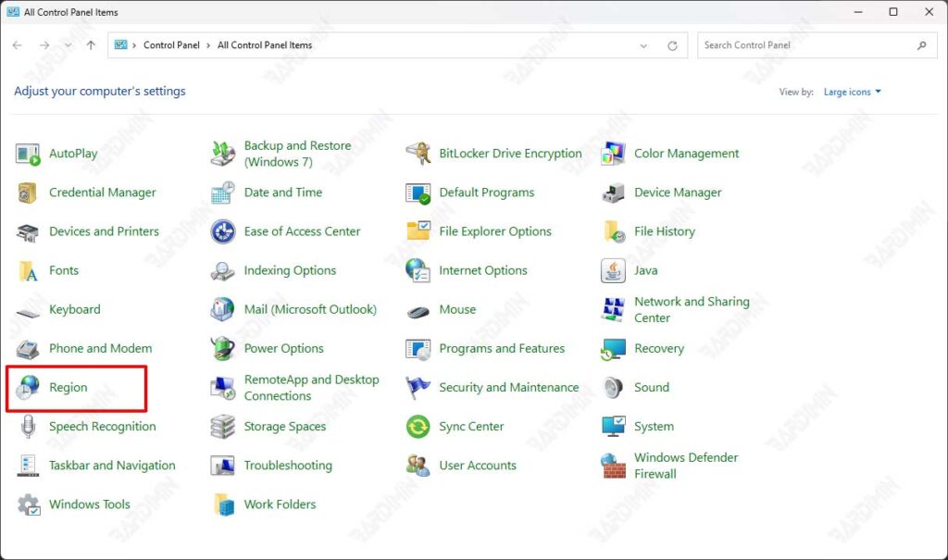
Task: Expand the breadcrumb chevron after Control Panel
Action: (x=208, y=45)
